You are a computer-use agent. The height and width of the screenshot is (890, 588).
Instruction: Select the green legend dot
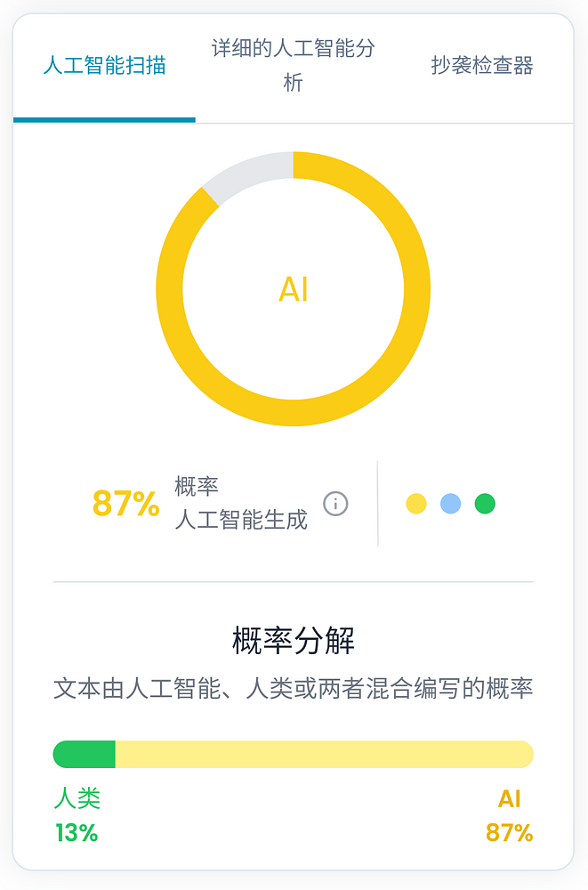click(x=485, y=504)
